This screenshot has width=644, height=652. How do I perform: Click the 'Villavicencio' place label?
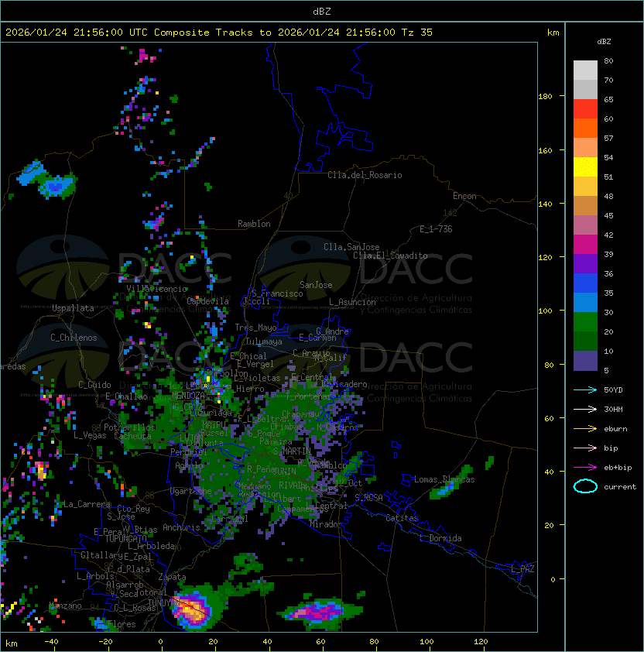pyautogui.click(x=156, y=289)
